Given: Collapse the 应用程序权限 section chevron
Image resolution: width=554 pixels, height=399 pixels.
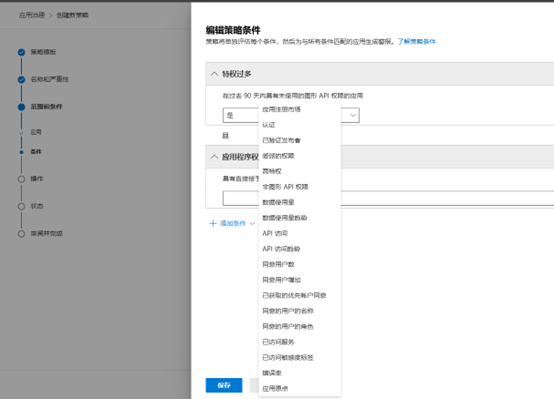Looking at the screenshot, I should pyautogui.click(x=214, y=157).
